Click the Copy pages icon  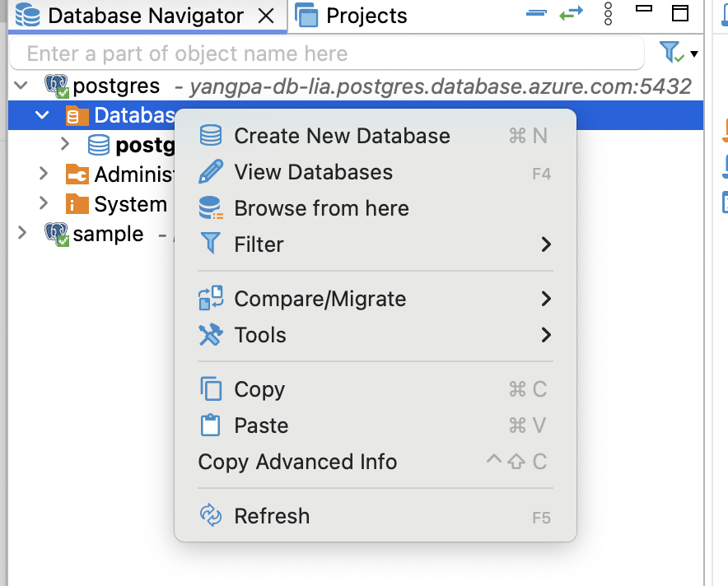[x=211, y=388]
